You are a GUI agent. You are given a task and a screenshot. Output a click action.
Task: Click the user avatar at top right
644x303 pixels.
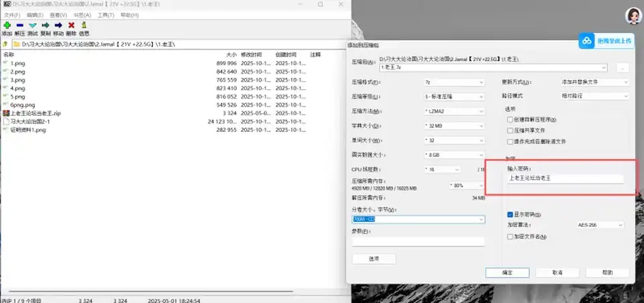(633, 16)
